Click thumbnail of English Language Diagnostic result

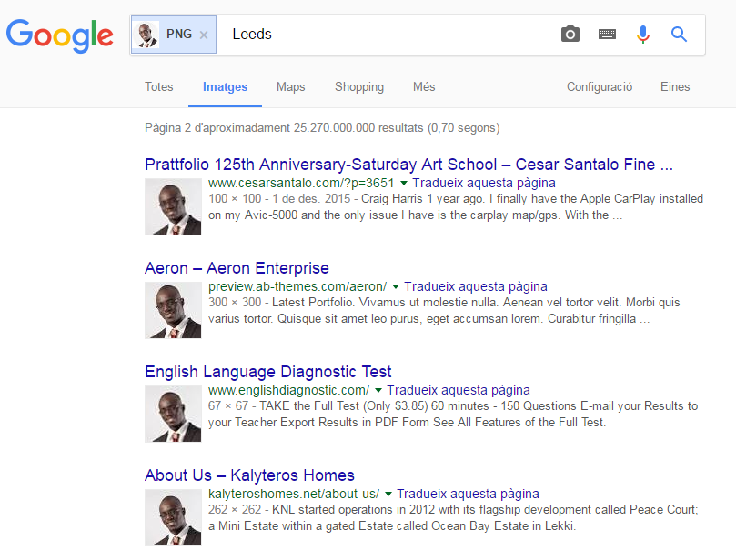tap(173, 414)
